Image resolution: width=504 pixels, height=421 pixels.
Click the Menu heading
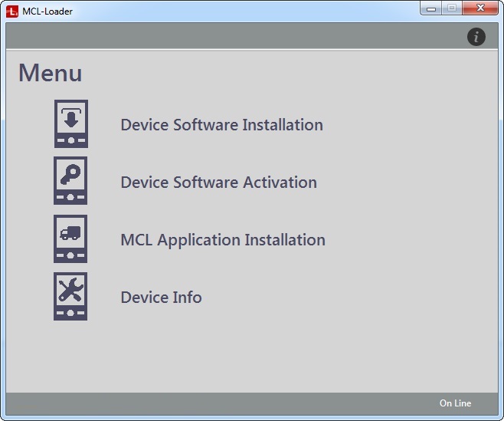click(x=50, y=73)
